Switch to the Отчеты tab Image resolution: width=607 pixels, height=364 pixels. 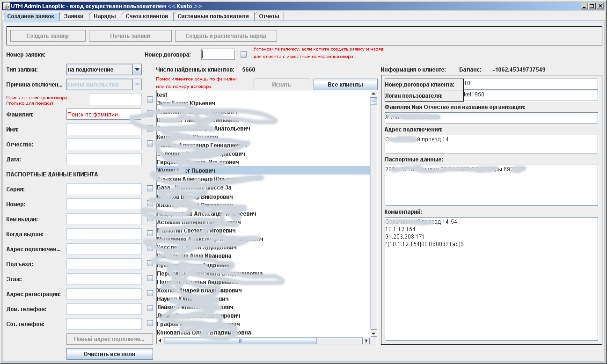(269, 16)
